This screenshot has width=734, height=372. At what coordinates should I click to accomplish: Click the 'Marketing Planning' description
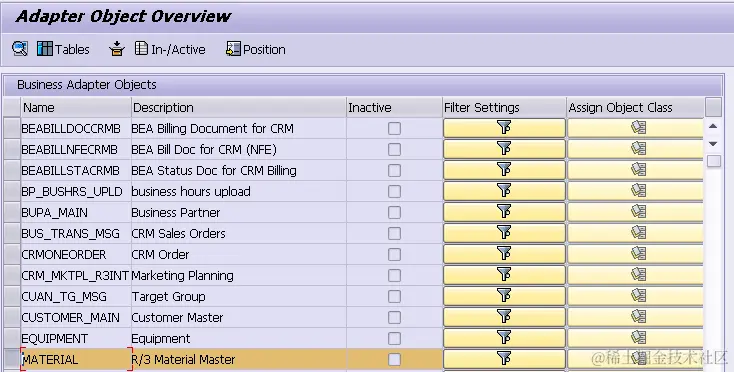click(x=183, y=276)
